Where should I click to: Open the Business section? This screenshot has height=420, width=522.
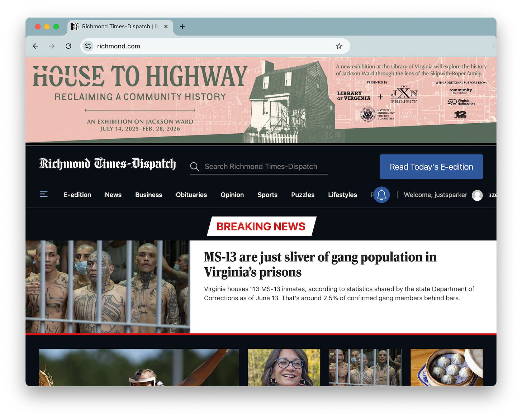(x=149, y=195)
